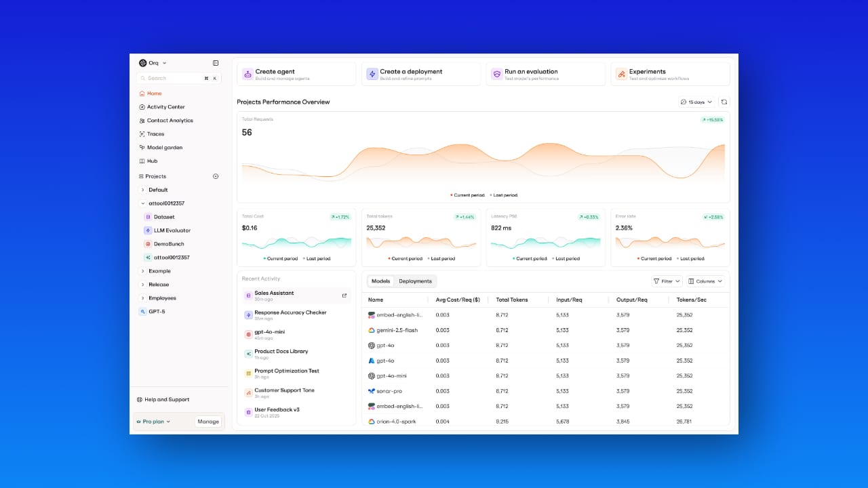Collapse the sidebar with the panel toggle
The height and width of the screenshot is (488, 868).
215,62
